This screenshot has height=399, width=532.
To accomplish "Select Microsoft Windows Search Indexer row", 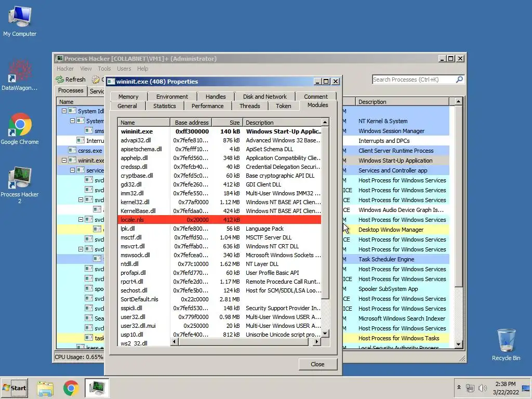I will coord(395,318).
